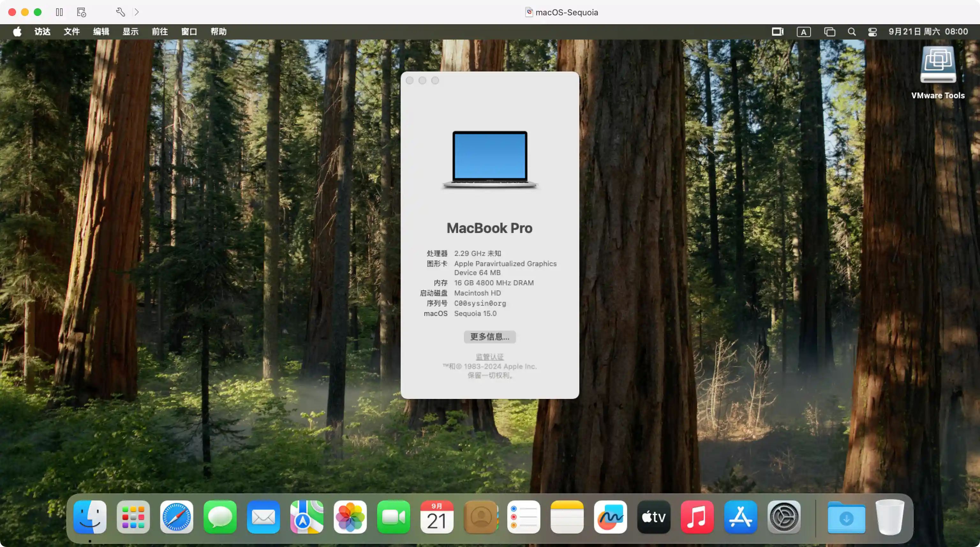Open Launchpad from the Dock
This screenshot has width=980, height=547.
pyautogui.click(x=133, y=517)
